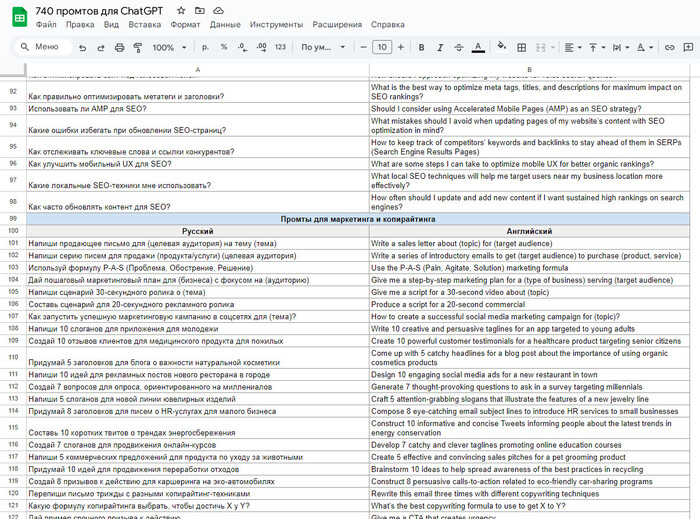Open the Расширения menu
Viewport: 700px width, 519px height.
click(336, 23)
